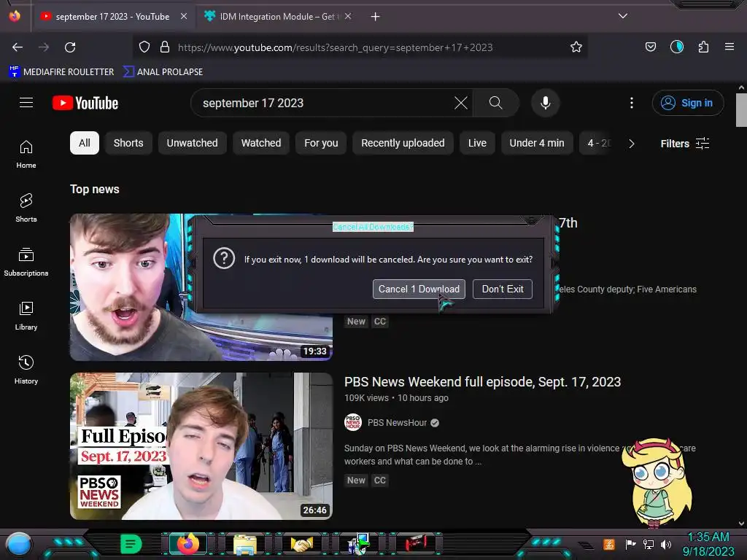Screen dimensions: 747x560
Task: Go to the YouTube logo home link
Action: [85, 103]
